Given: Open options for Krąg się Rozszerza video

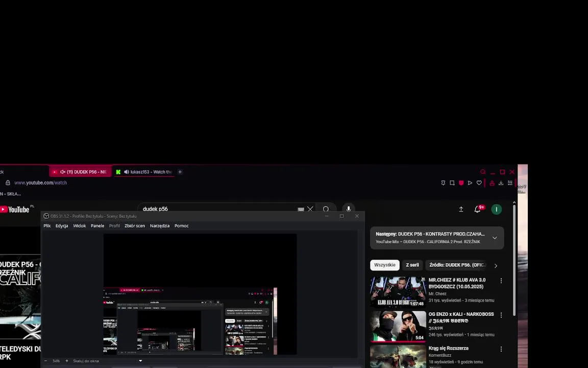Looking at the screenshot, I should 501,349.
